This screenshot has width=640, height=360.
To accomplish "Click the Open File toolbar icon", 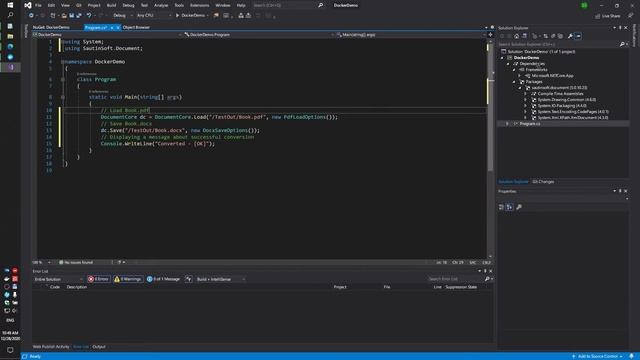I will [64, 16].
